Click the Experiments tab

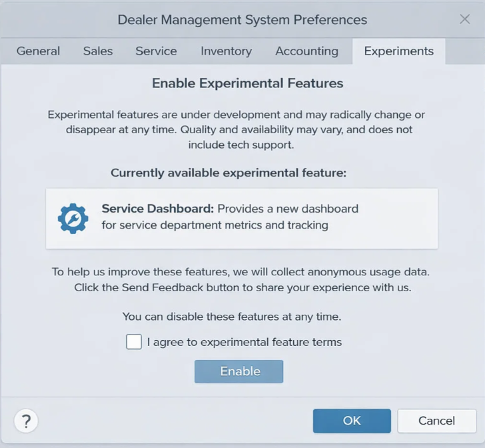398,51
